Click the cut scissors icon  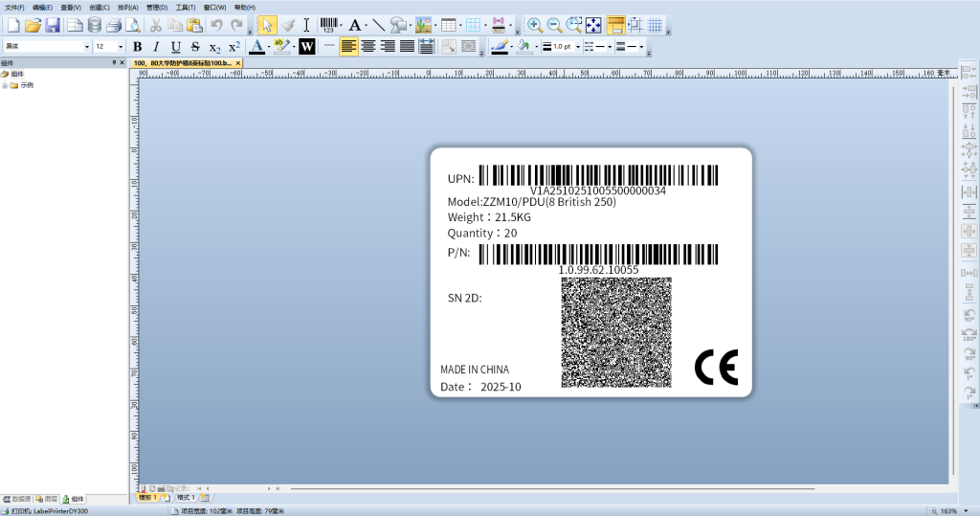point(156,25)
